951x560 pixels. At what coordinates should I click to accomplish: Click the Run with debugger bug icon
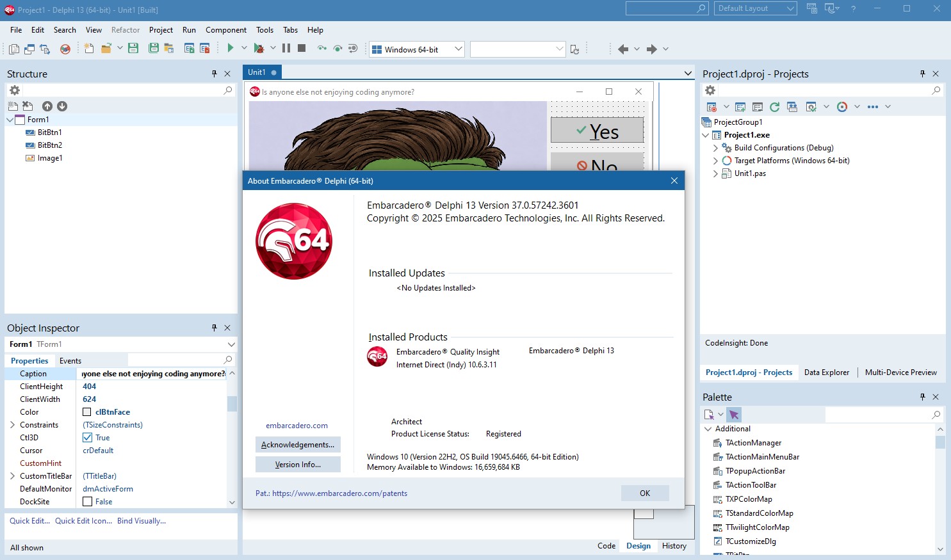pyautogui.click(x=258, y=49)
